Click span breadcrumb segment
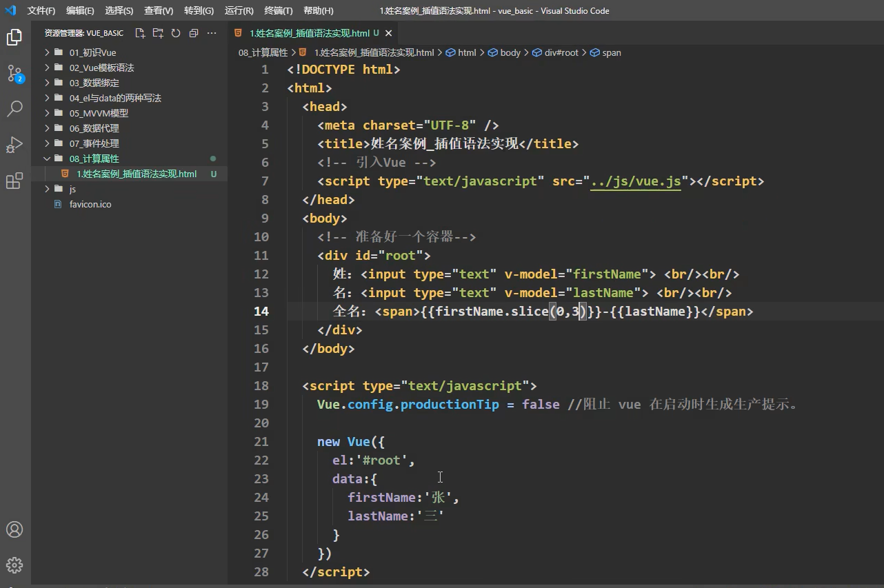Screen dimensions: 884x588 click(612, 52)
